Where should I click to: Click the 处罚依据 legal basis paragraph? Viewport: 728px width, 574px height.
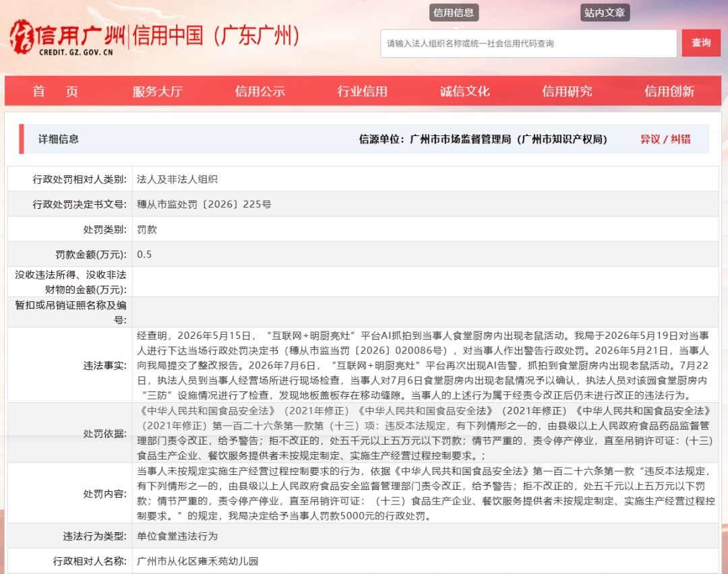pos(425,433)
